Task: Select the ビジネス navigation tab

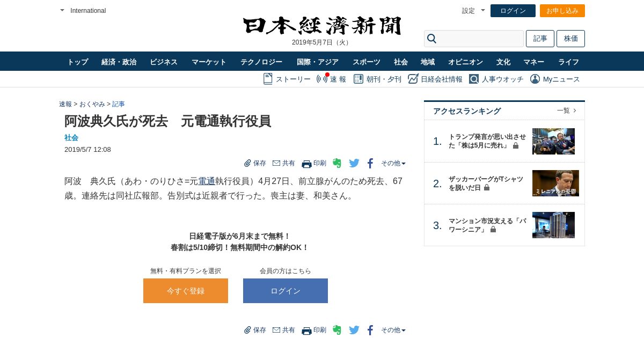Action: coord(164,62)
